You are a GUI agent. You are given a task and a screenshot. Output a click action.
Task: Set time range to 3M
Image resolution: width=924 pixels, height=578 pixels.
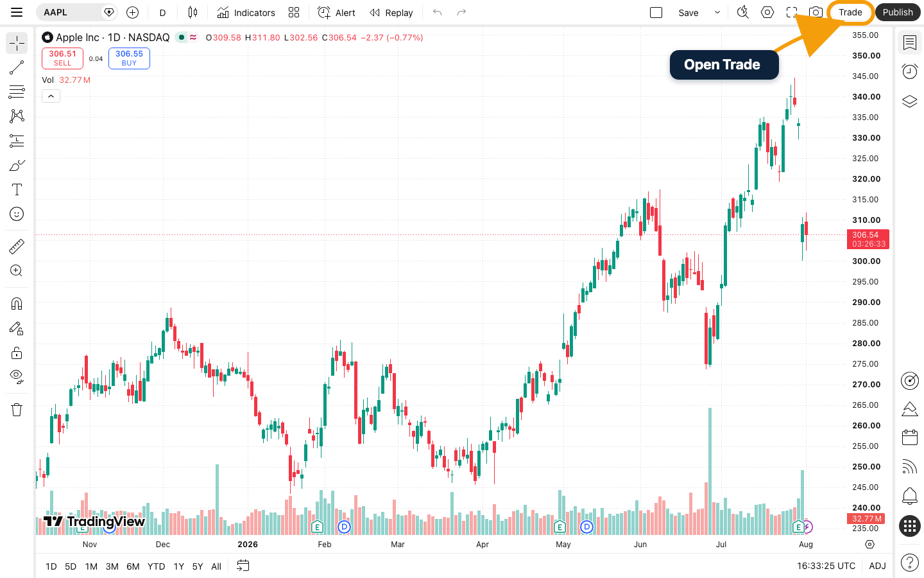pos(112,566)
